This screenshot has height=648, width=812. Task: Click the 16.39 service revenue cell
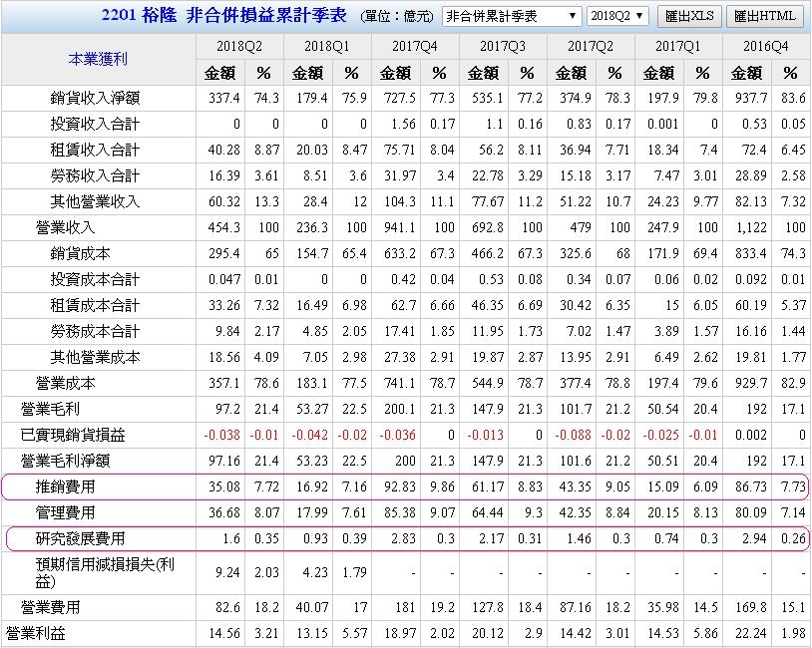pyautogui.click(x=224, y=175)
